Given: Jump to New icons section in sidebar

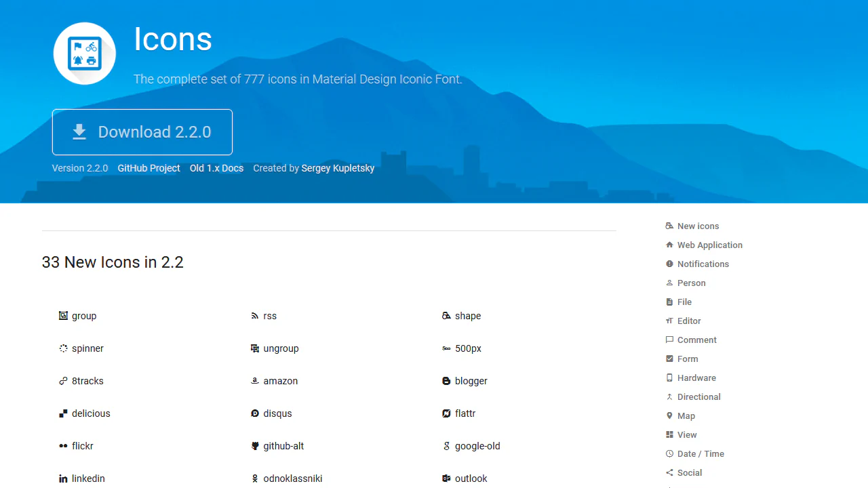Looking at the screenshot, I should 698,226.
